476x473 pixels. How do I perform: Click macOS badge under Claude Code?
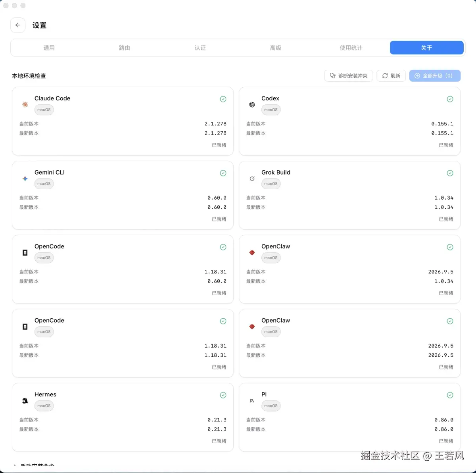tap(44, 110)
